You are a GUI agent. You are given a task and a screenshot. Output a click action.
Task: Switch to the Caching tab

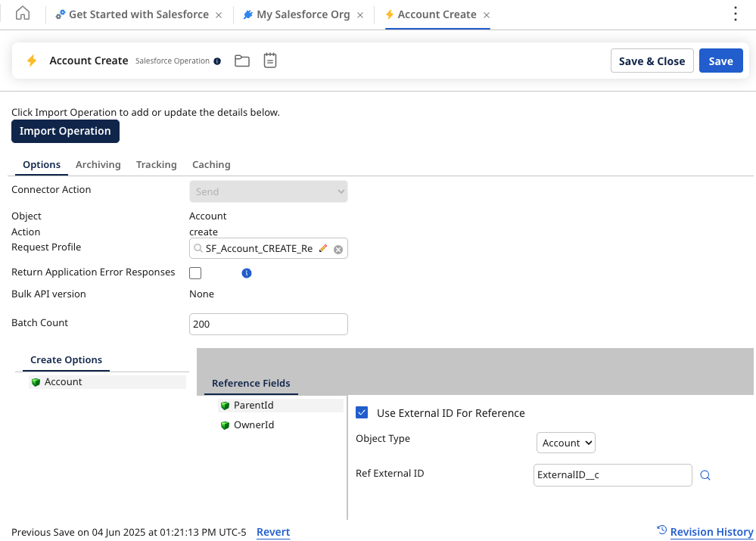[x=210, y=164]
